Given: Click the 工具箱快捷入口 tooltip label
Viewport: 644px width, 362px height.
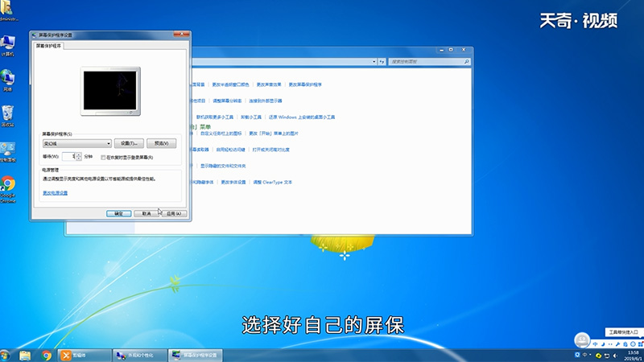Looking at the screenshot, I should tap(623, 332).
